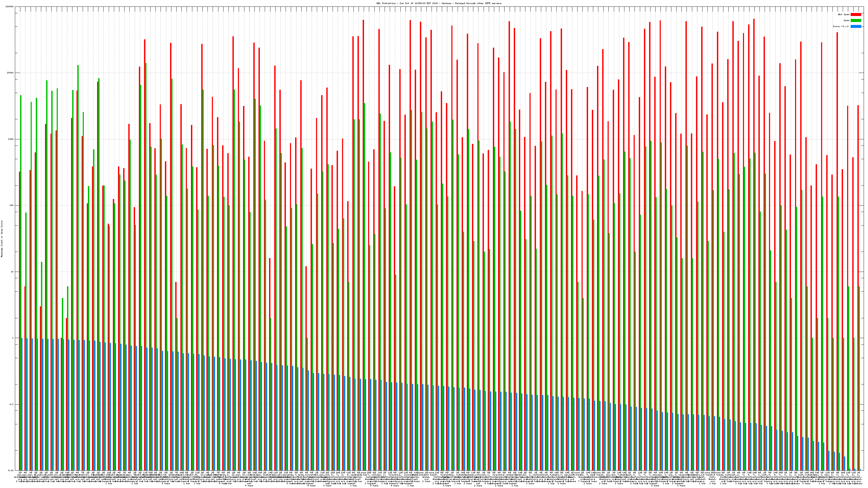
Task: Click the "Not Spam" legend text
Action: pos(844,14)
